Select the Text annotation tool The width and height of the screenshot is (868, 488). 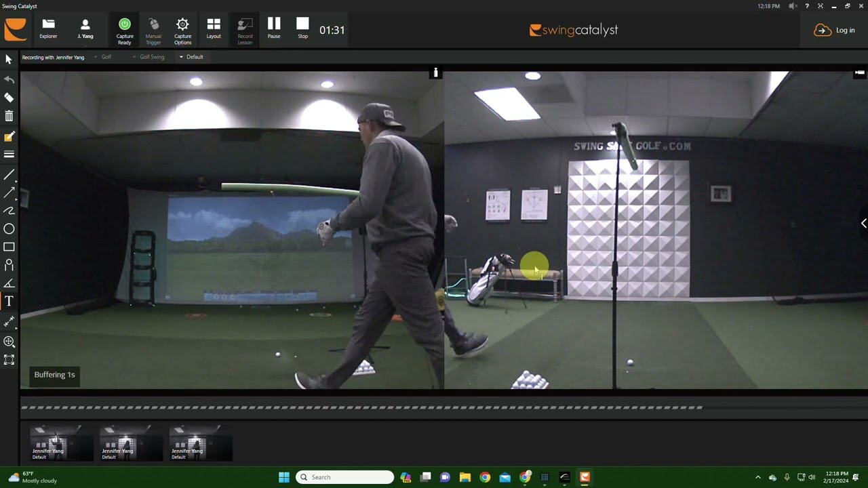[9, 301]
